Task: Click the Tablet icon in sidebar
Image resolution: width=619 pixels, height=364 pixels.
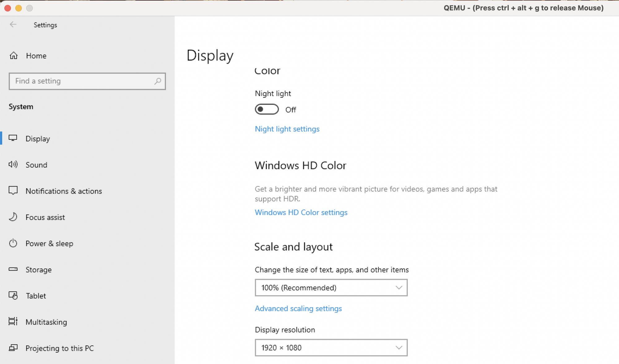Action: click(x=13, y=296)
